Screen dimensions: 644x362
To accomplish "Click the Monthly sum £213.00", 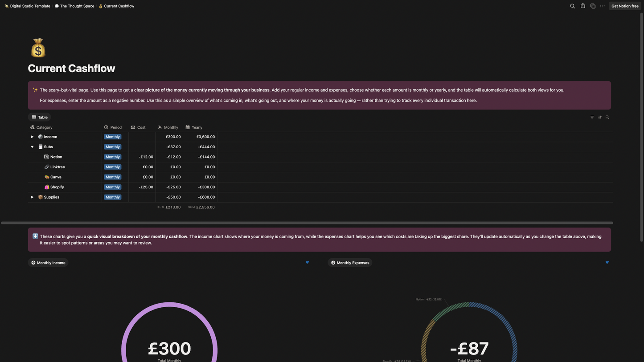I will coord(169,207).
